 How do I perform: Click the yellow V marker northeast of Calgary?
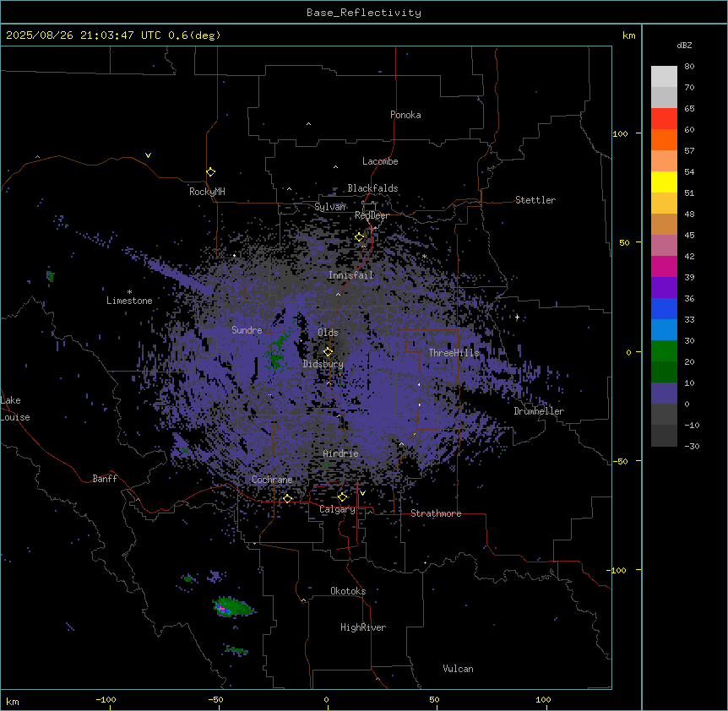click(362, 493)
